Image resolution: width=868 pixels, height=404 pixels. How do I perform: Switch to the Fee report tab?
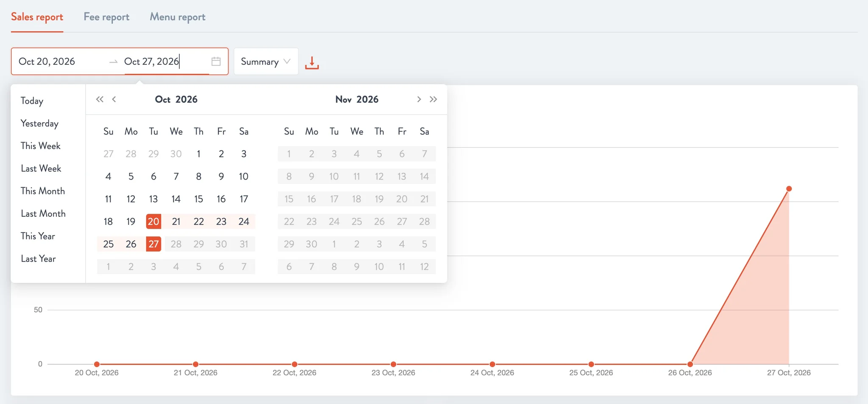[106, 17]
